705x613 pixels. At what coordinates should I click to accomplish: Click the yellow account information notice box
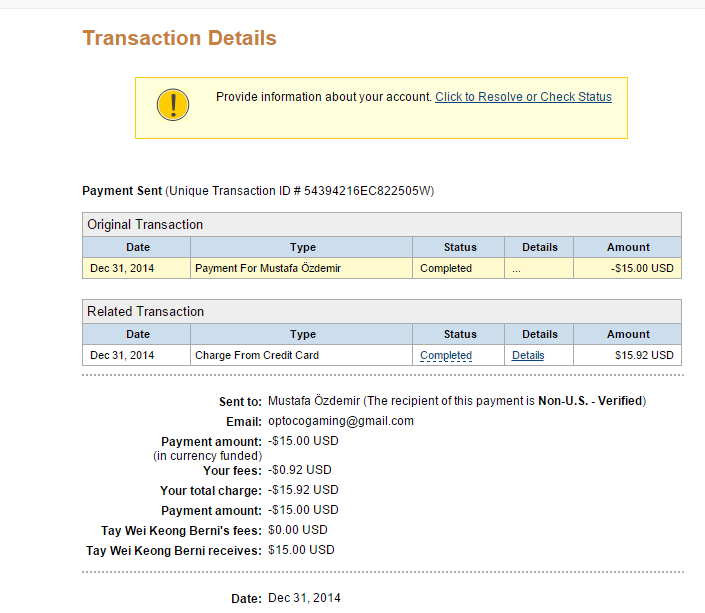pos(381,108)
